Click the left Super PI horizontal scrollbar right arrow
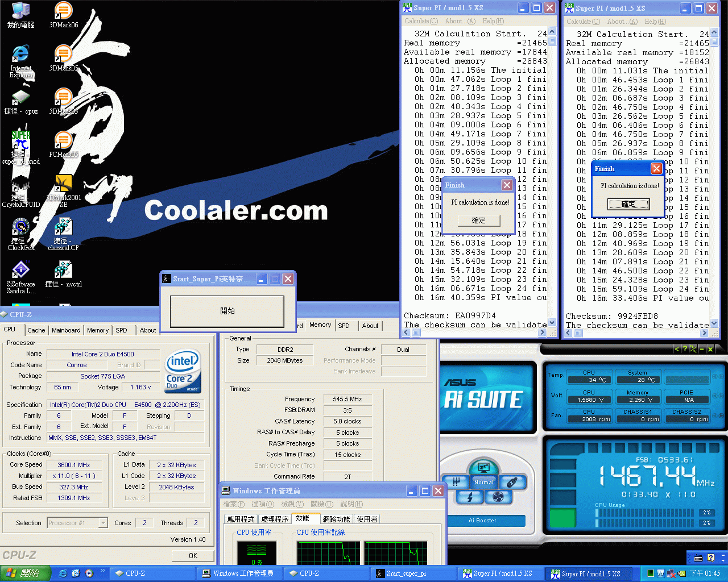The width and height of the screenshot is (728, 582). tap(543, 332)
